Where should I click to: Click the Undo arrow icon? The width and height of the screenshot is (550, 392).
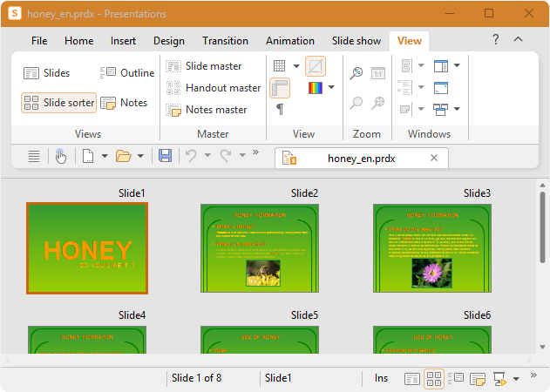pos(191,156)
